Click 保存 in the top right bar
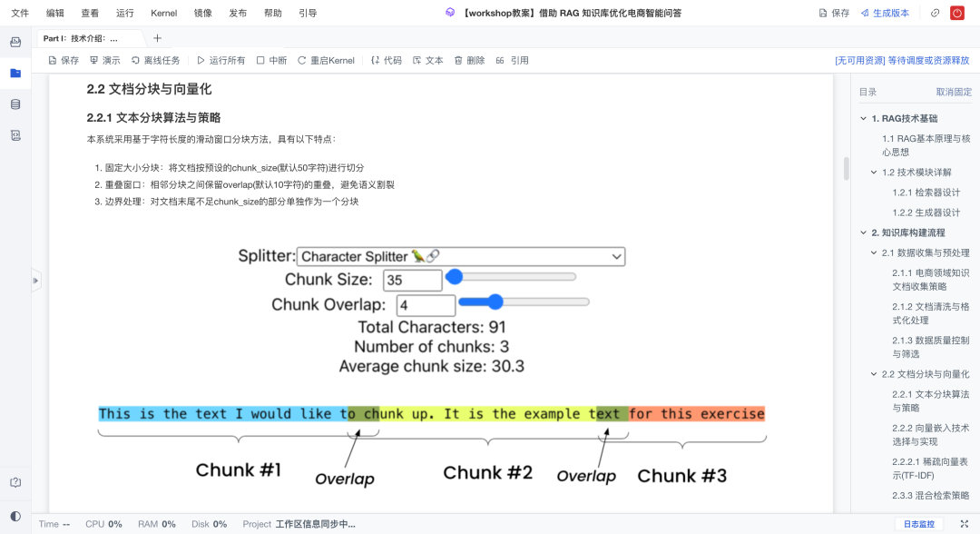 (x=835, y=13)
